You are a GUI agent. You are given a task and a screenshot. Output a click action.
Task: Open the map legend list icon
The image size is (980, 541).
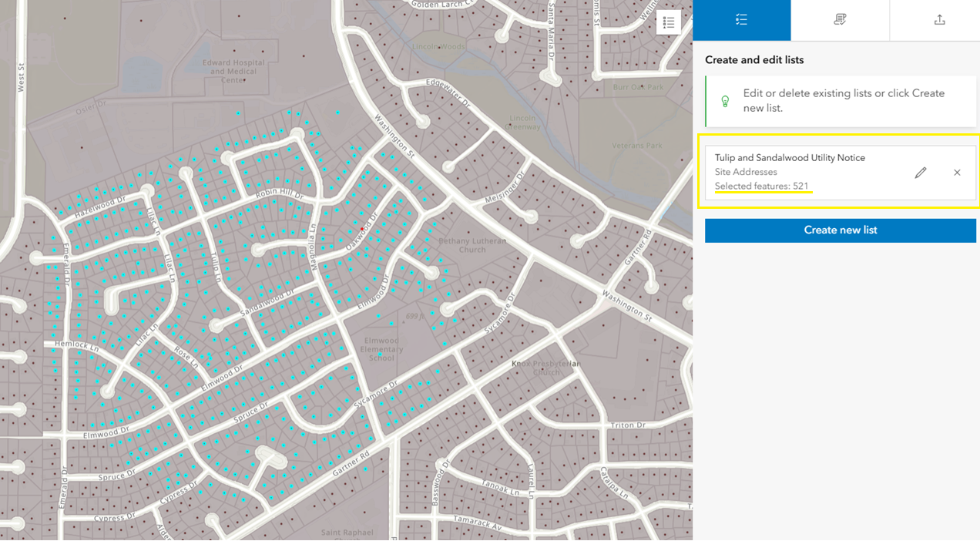[669, 22]
